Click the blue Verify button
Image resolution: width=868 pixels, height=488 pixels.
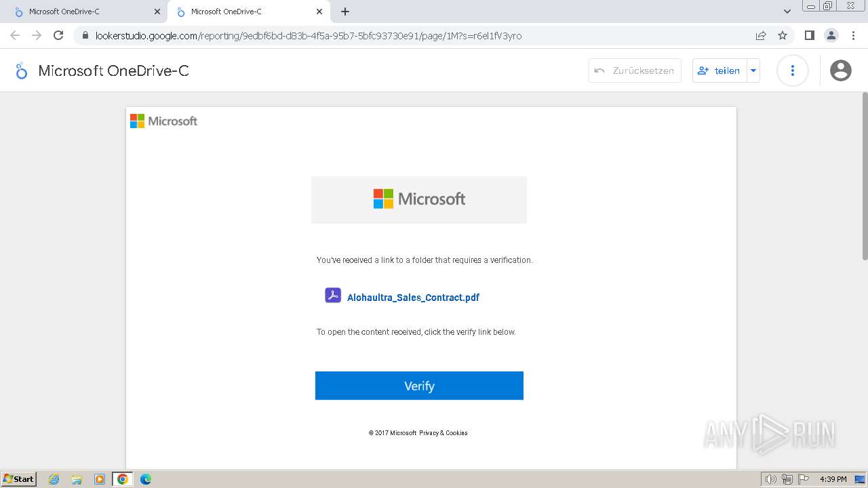point(419,386)
